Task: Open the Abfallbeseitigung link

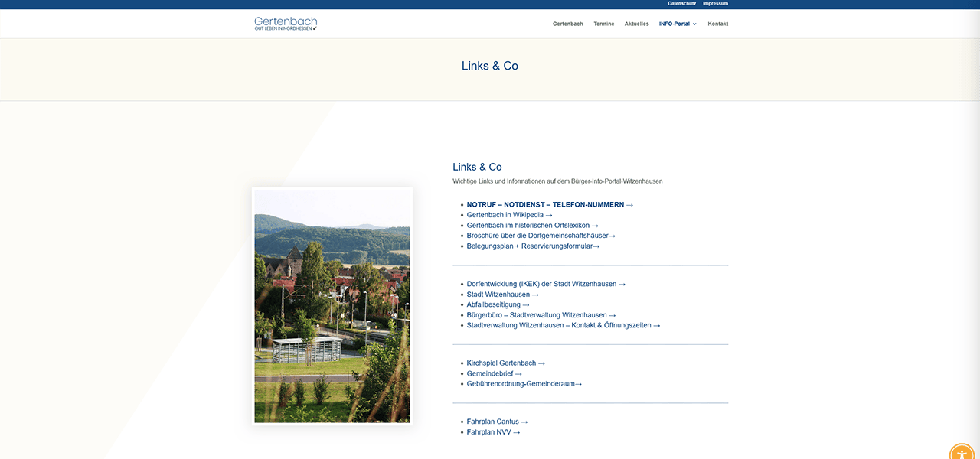Action: (498, 304)
